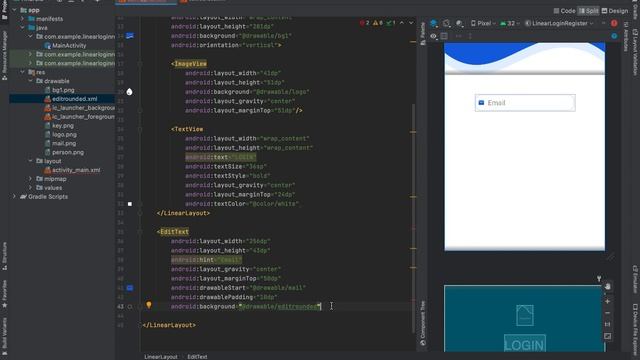The width and height of the screenshot is (640, 360).
Task: Select the pan hand tool in preview
Action: pos(607,287)
